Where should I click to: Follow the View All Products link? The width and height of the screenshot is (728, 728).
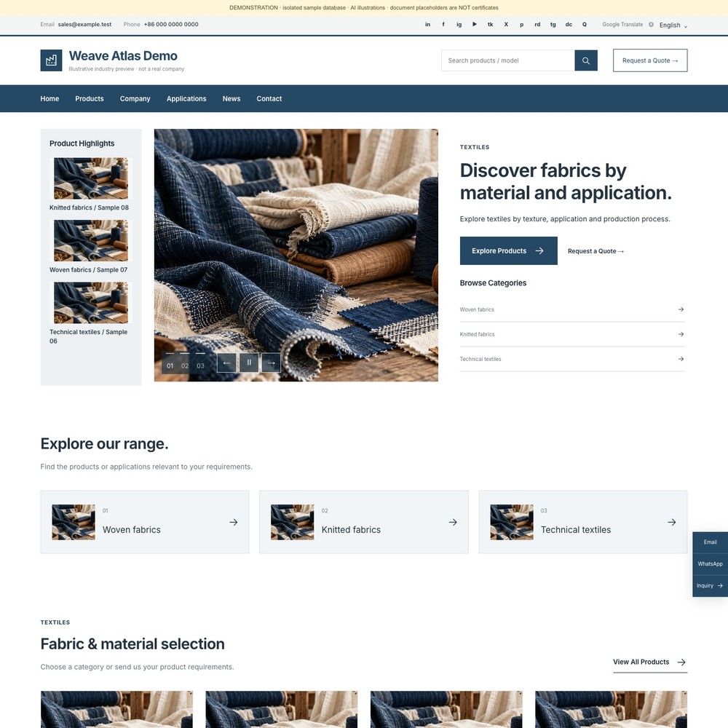[x=649, y=662]
